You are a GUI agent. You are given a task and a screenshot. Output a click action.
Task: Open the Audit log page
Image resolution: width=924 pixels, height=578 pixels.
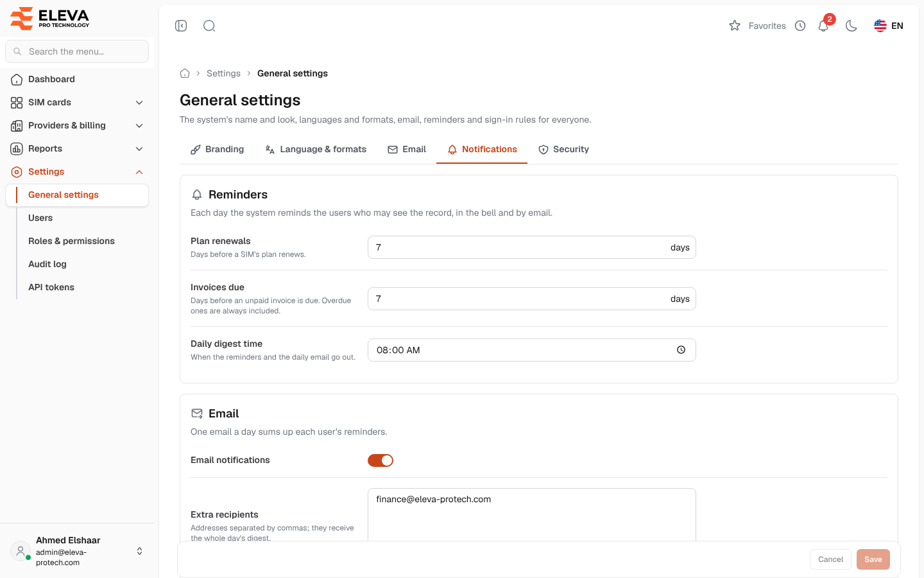47,265
